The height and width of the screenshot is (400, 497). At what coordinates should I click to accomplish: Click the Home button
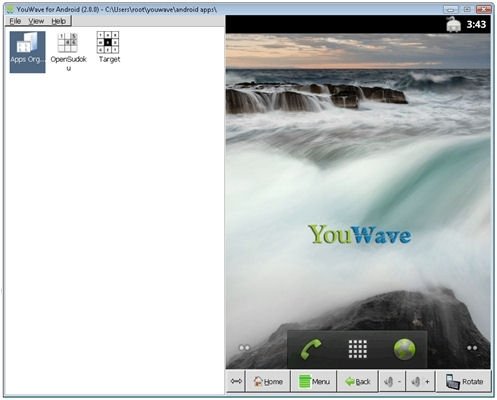click(268, 381)
